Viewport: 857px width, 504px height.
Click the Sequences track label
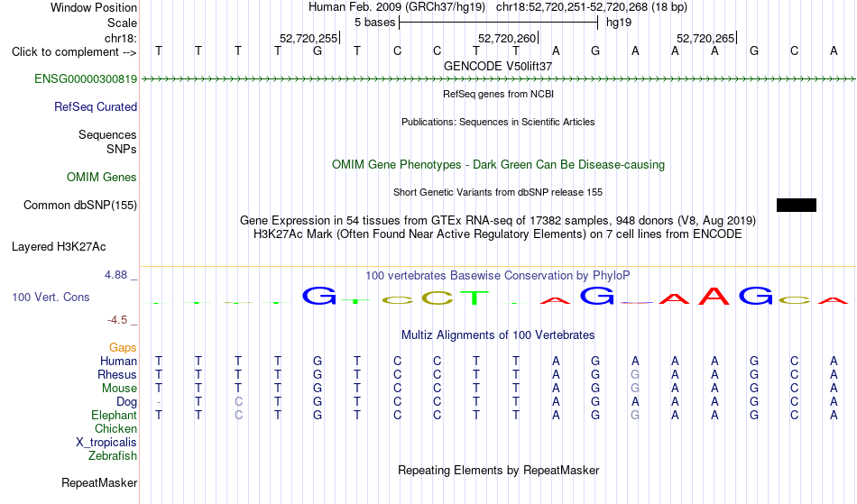pos(107,134)
